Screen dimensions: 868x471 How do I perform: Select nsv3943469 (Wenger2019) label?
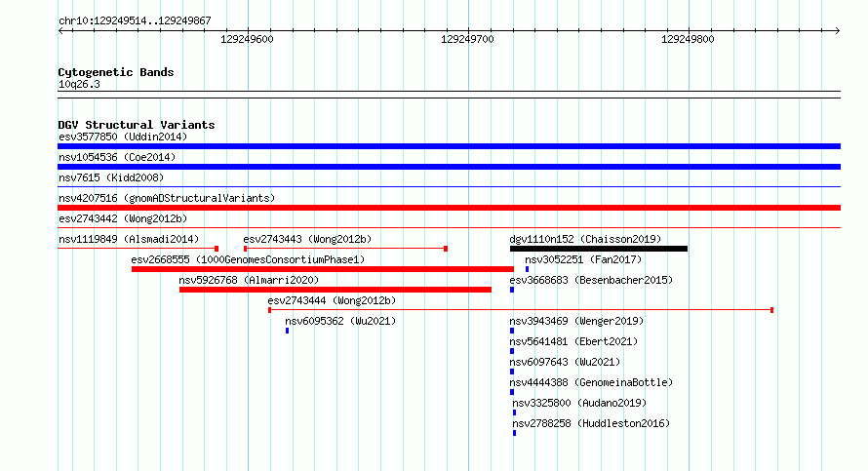576,321
